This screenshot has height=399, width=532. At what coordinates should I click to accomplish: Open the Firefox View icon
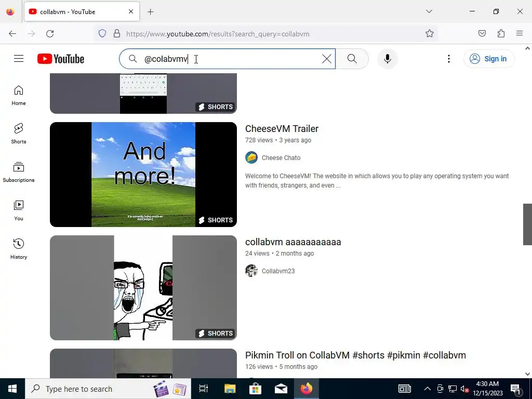tap(10, 11)
